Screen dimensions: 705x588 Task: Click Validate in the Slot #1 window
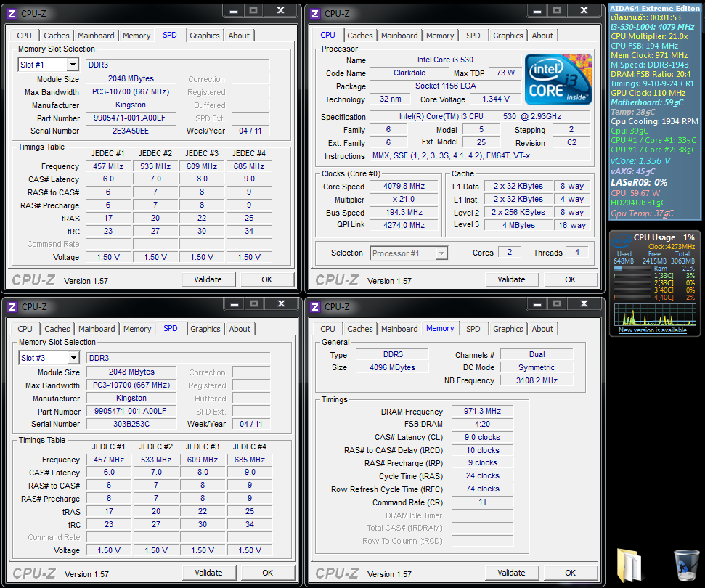click(208, 279)
